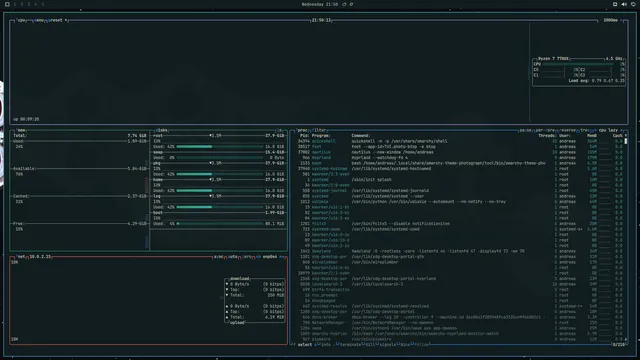Switch to workspace 1 in top bar
640x360 pixels.
[15, 4]
